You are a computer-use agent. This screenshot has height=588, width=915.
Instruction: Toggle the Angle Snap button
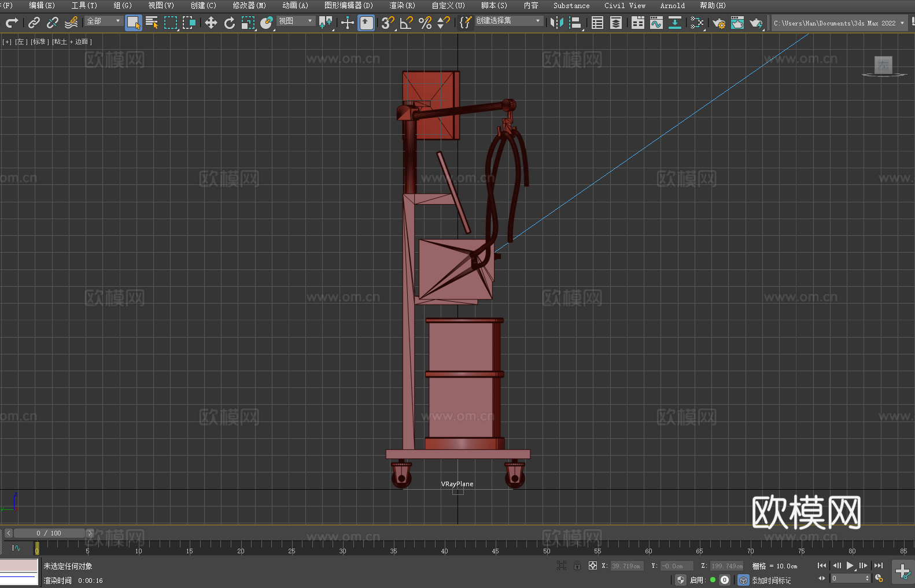(406, 23)
